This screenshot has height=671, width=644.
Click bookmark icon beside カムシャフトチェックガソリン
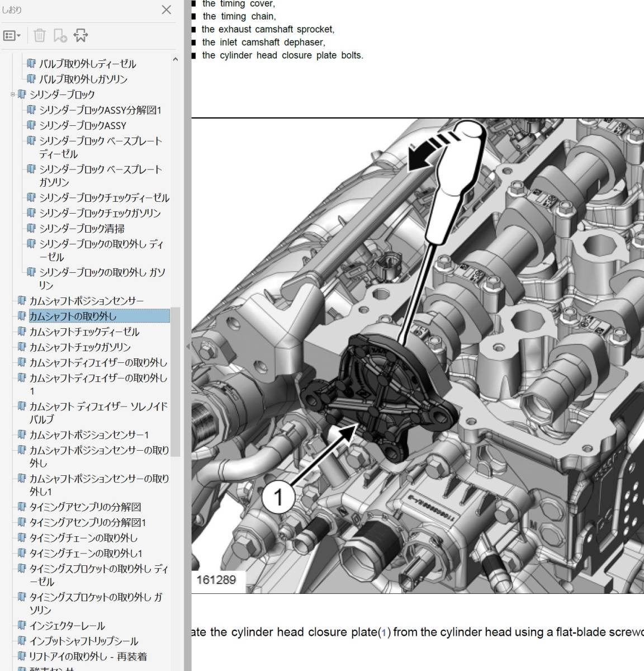[22, 347]
